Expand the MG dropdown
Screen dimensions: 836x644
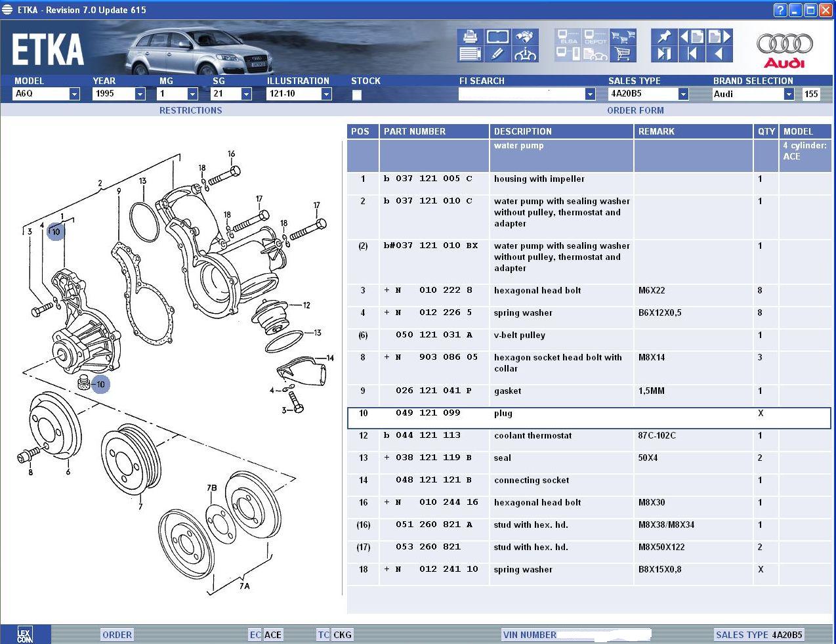point(192,94)
